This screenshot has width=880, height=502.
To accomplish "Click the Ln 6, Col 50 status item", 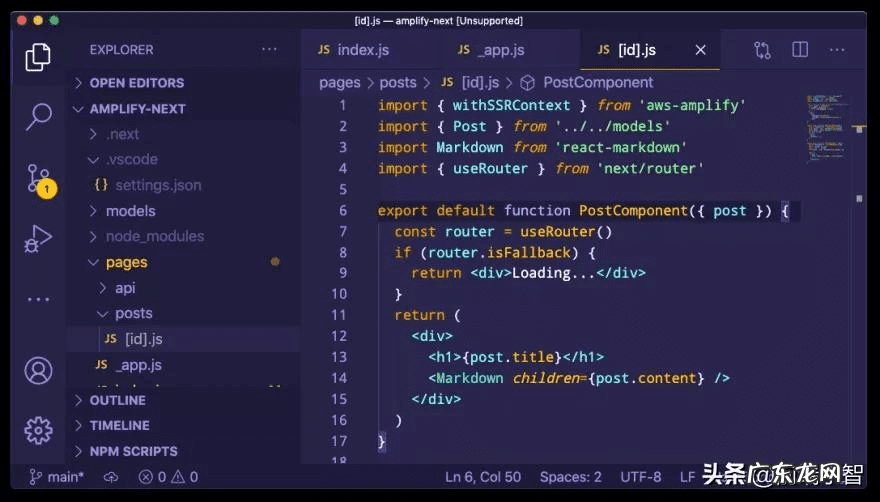I will [483, 477].
